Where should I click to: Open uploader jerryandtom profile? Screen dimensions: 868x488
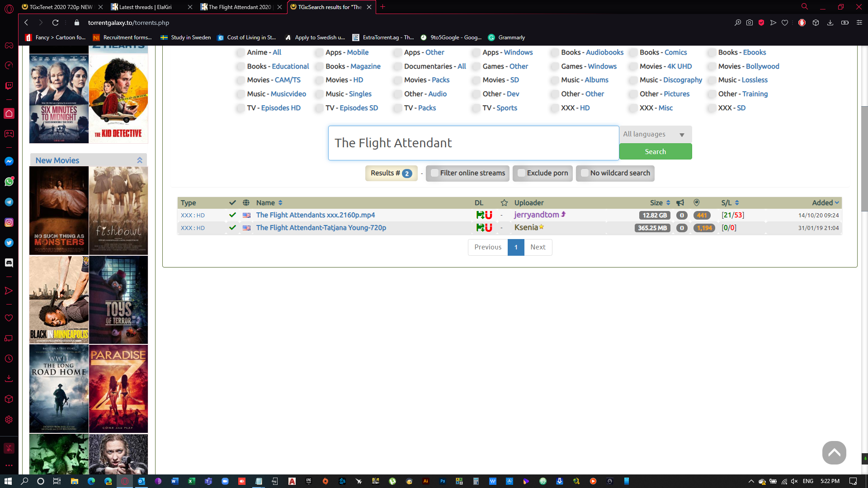(x=537, y=215)
